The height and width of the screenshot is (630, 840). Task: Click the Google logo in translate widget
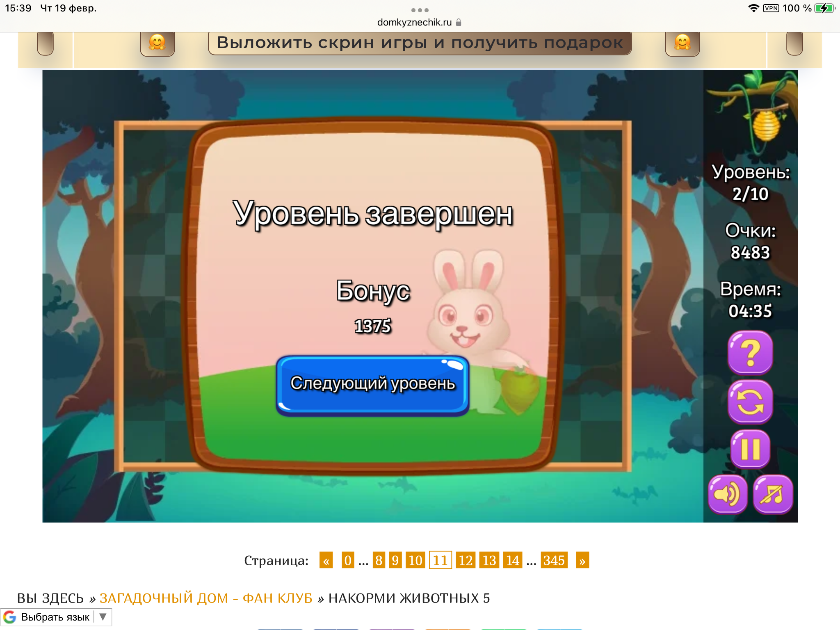[10, 617]
